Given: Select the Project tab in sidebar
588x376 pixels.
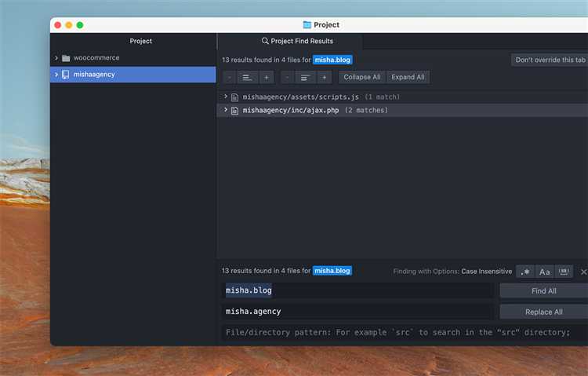Looking at the screenshot, I should point(141,41).
